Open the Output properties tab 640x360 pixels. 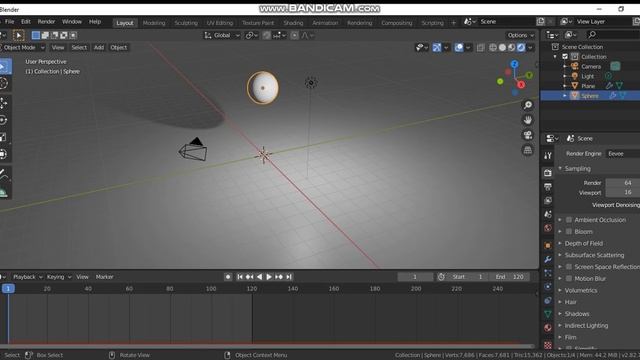pos(548,187)
